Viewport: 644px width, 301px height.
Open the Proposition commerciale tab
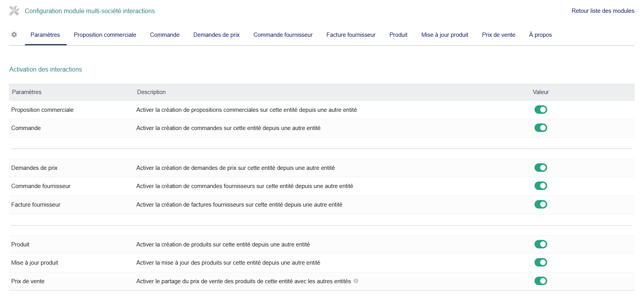coord(105,35)
